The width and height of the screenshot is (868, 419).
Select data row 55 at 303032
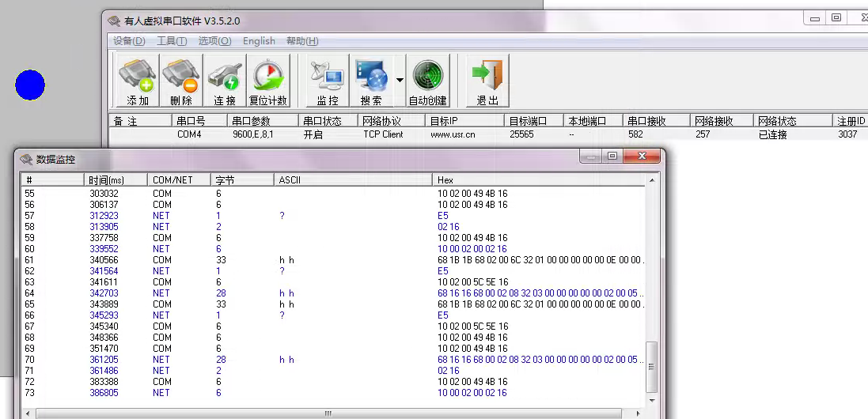coord(333,194)
